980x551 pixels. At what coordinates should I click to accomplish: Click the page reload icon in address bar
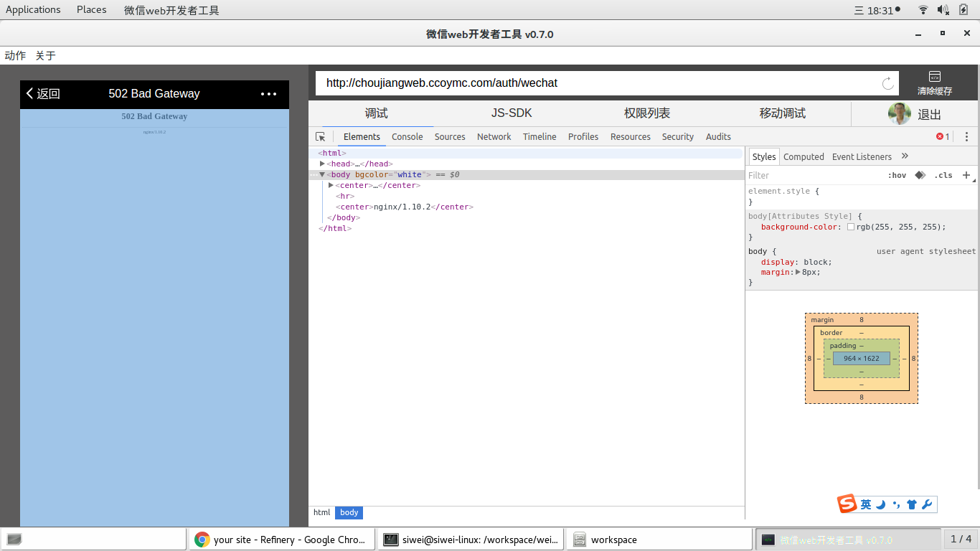(x=887, y=82)
